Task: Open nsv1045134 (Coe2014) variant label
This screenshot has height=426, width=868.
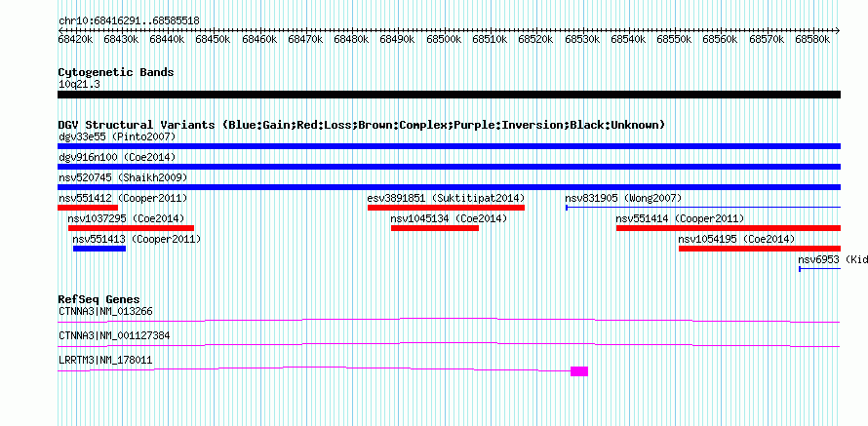Action: click(449, 218)
